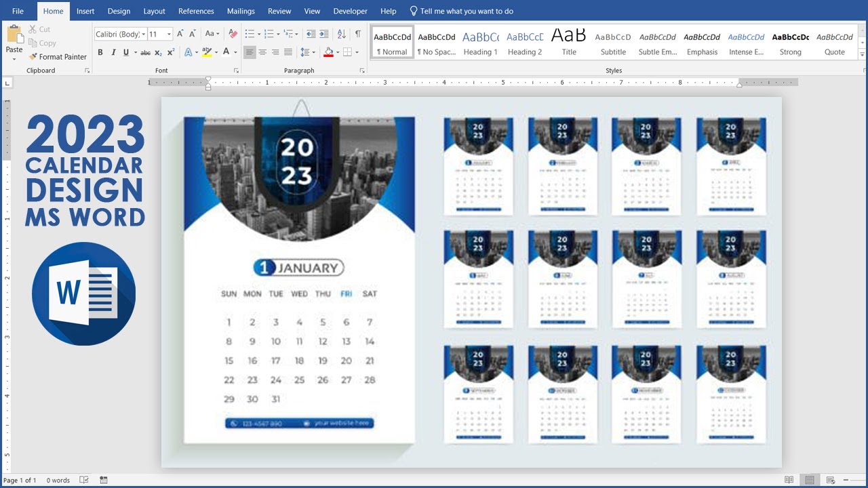Expand the highlight color dropdown arrow

(x=216, y=52)
